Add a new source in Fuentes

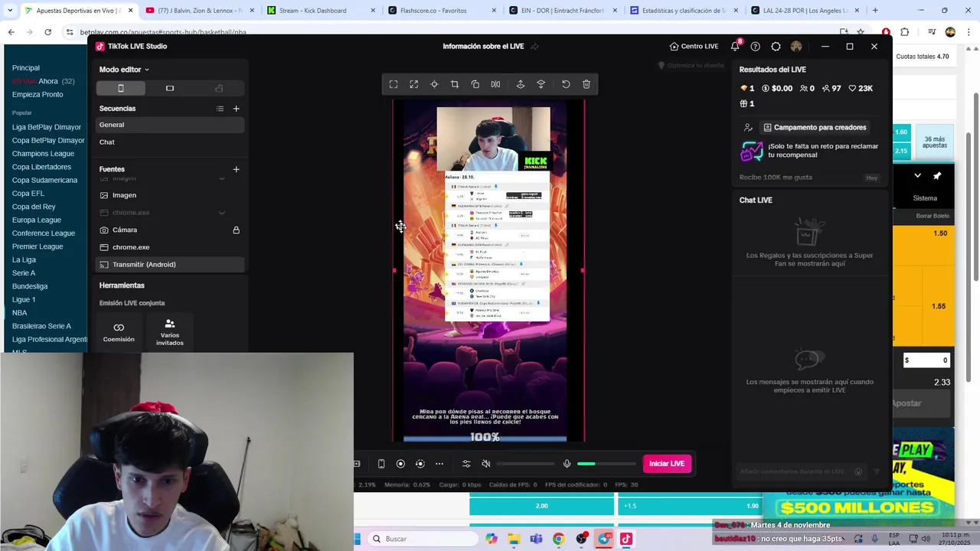point(236,169)
